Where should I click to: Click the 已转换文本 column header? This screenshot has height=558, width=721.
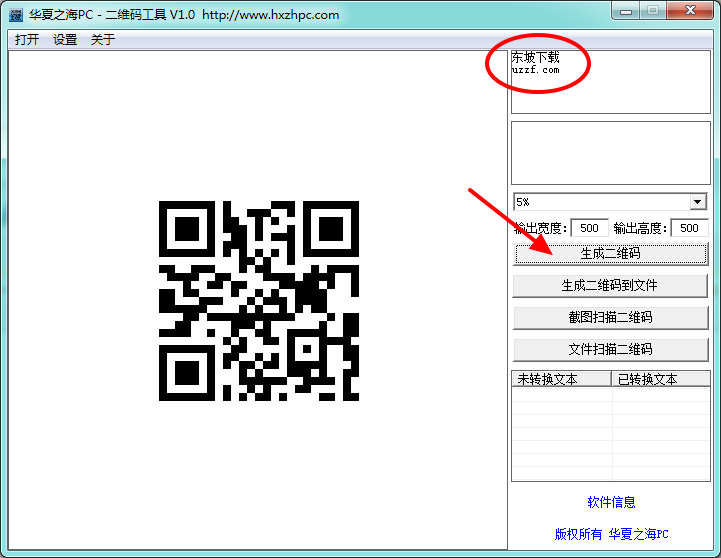(661, 379)
